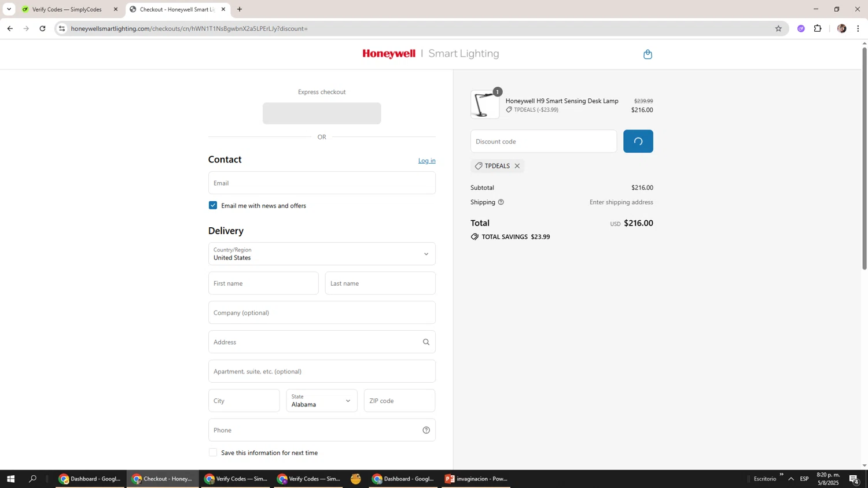View site information icon in address bar

point(62,28)
